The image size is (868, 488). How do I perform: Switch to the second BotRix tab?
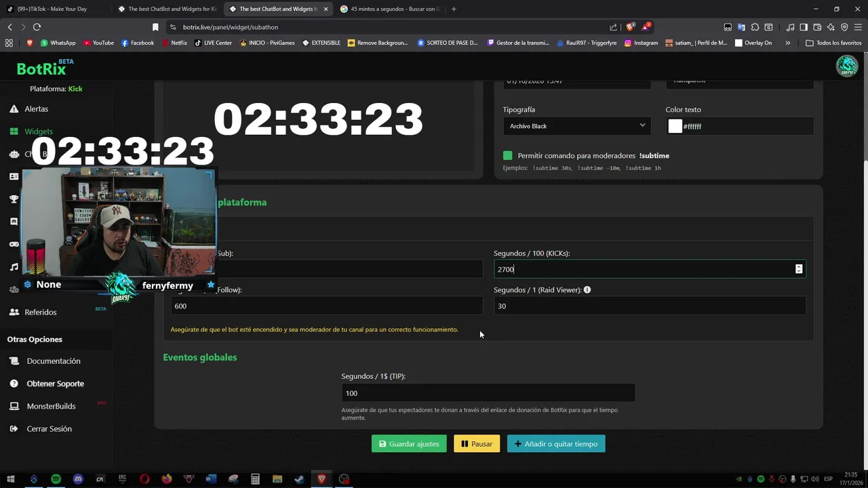(x=278, y=9)
